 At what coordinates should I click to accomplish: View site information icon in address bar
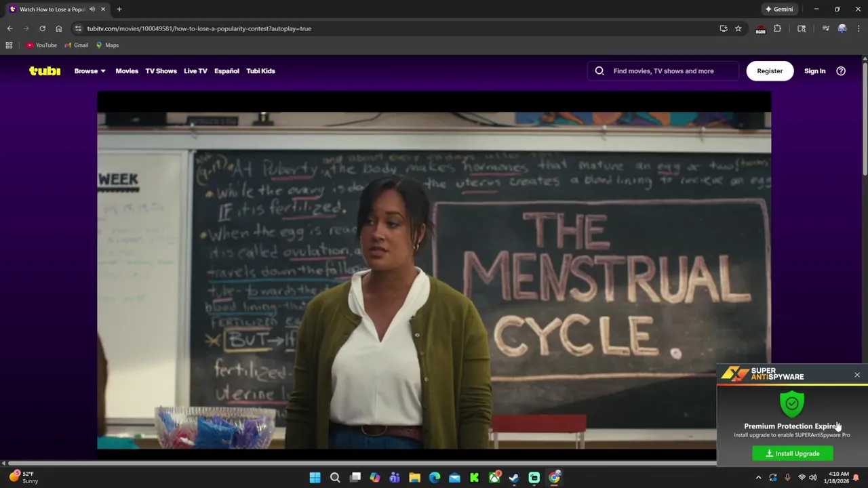tap(78, 28)
